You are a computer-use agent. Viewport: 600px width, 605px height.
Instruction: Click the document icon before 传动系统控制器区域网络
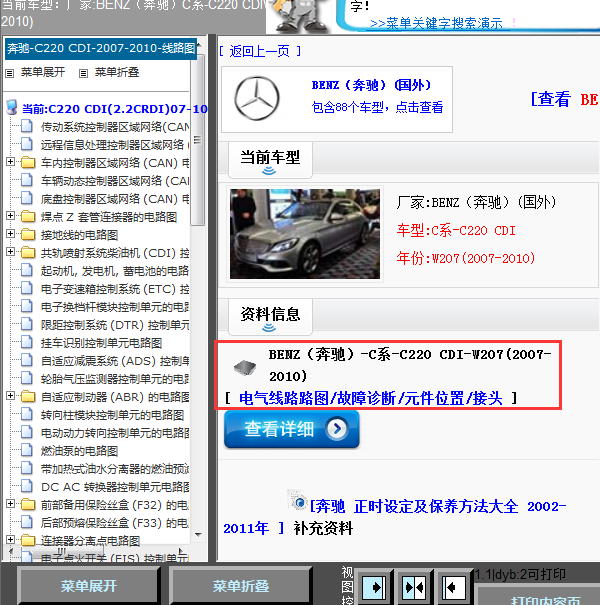click(x=27, y=126)
